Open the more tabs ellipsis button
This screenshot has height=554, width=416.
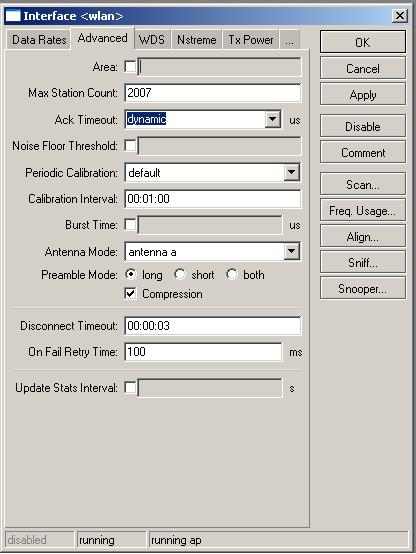289,40
